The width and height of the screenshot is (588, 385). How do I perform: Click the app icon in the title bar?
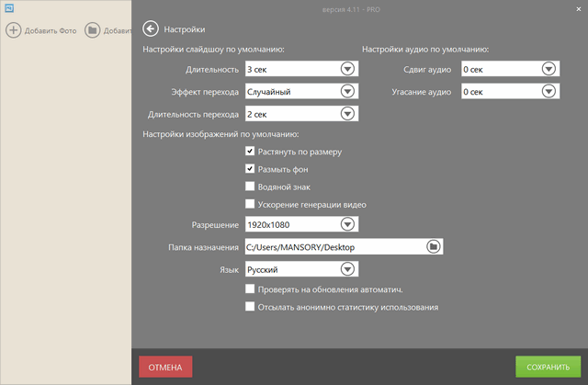point(7,7)
